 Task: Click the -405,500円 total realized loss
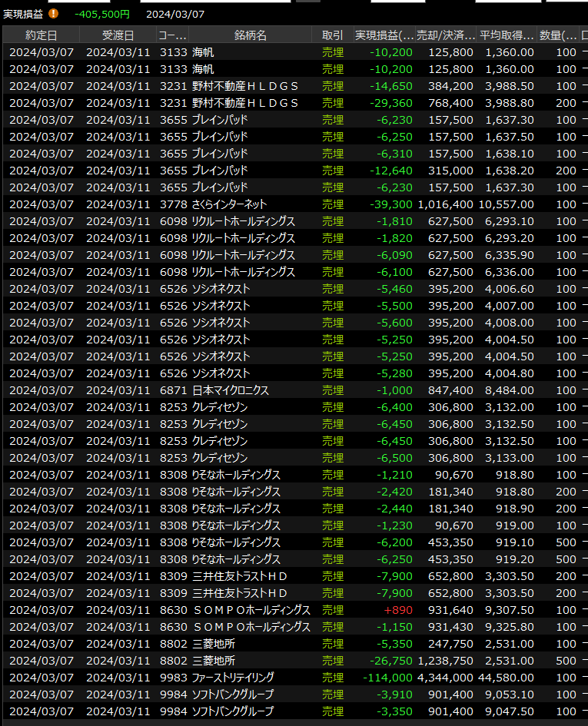pos(102,14)
